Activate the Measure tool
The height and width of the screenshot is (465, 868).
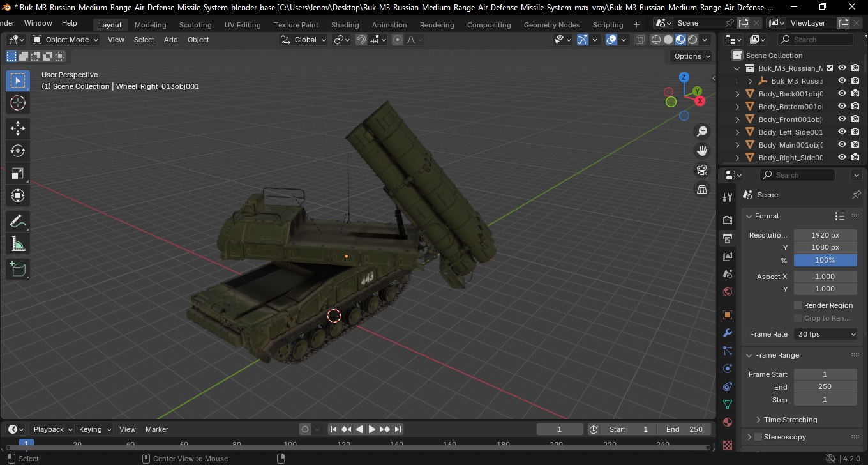(x=18, y=244)
